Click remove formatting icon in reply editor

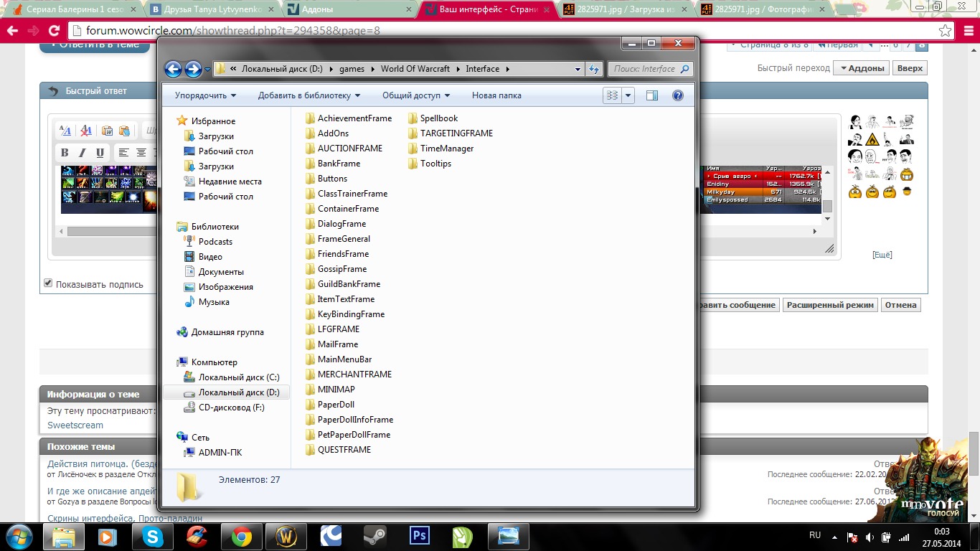click(x=86, y=131)
